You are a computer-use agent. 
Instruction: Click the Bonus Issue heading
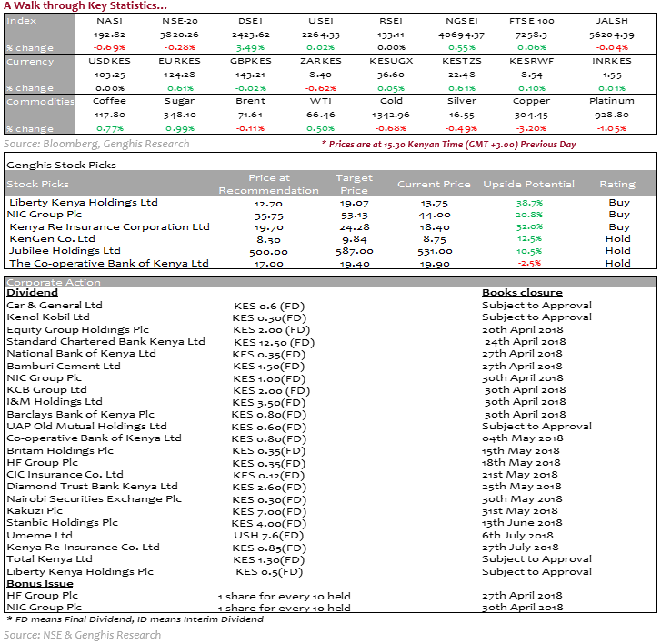coord(41,583)
